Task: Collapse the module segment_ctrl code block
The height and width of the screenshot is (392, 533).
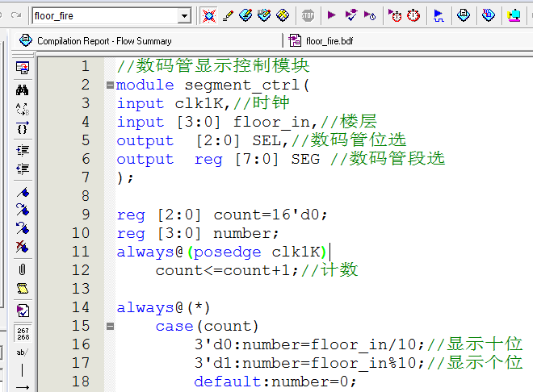Action: (x=110, y=85)
